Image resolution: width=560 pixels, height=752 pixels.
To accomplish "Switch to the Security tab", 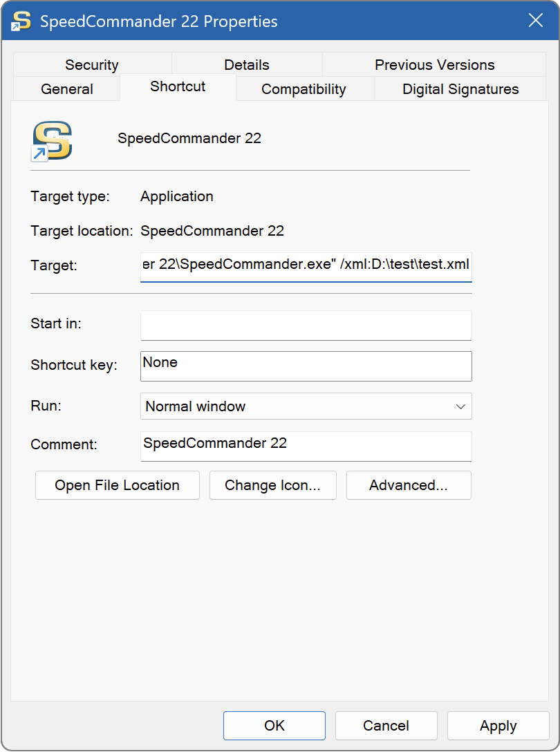I will point(92,65).
